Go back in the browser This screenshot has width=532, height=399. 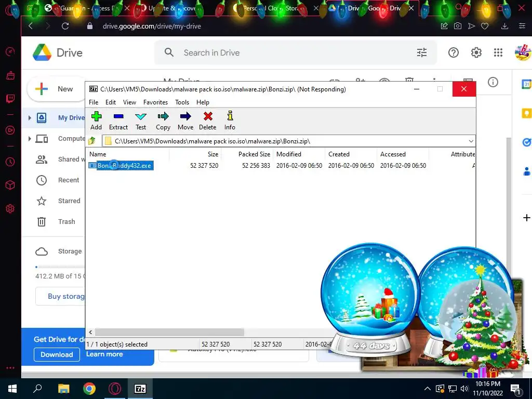(31, 26)
